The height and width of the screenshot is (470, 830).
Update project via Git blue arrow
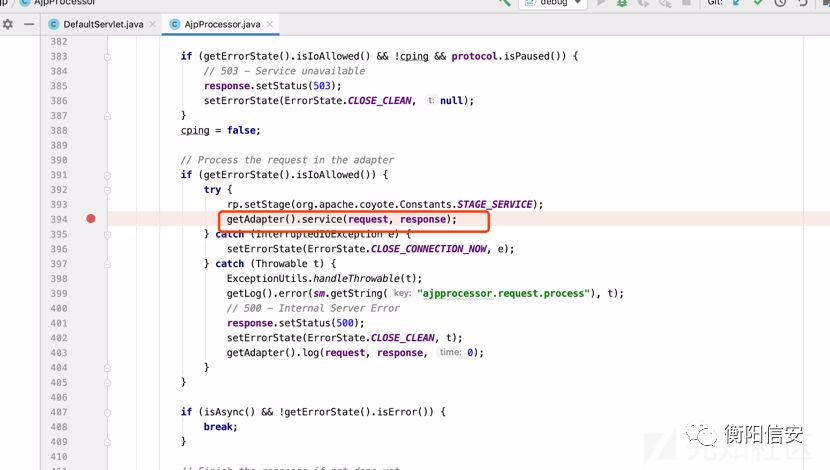[x=736, y=3]
